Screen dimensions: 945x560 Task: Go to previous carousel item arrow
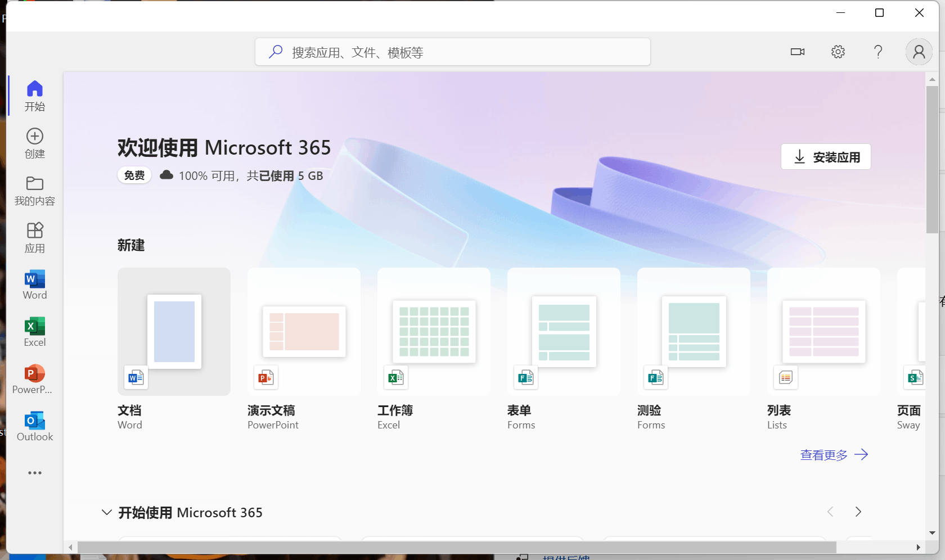[830, 512]
